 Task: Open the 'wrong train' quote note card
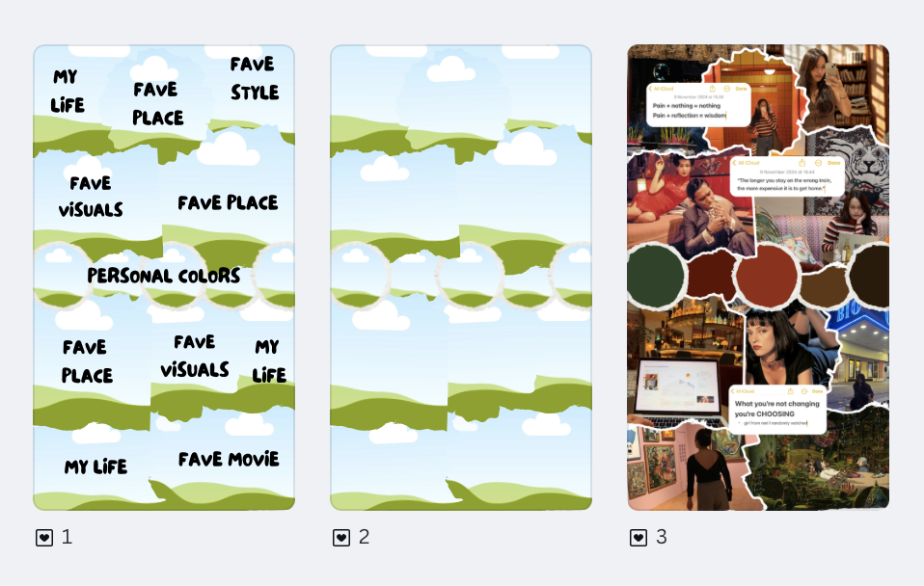tap(787, 176)
